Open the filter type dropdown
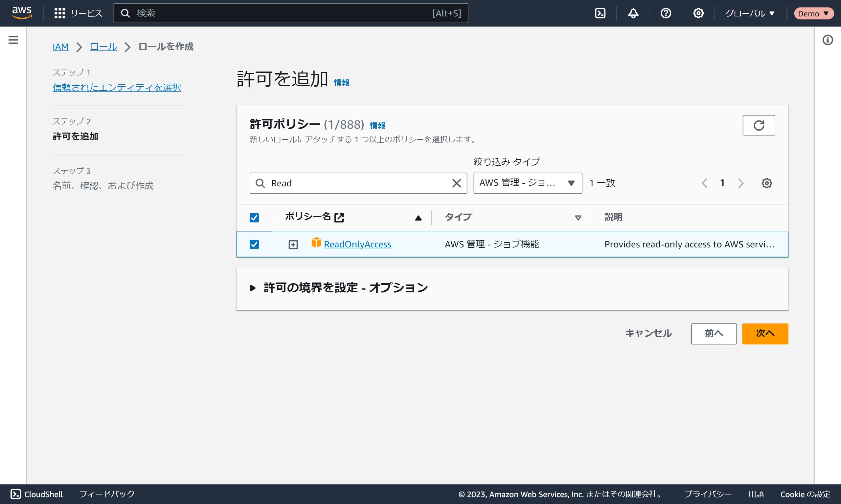This screenshot has width=841, height=504. 527,183
